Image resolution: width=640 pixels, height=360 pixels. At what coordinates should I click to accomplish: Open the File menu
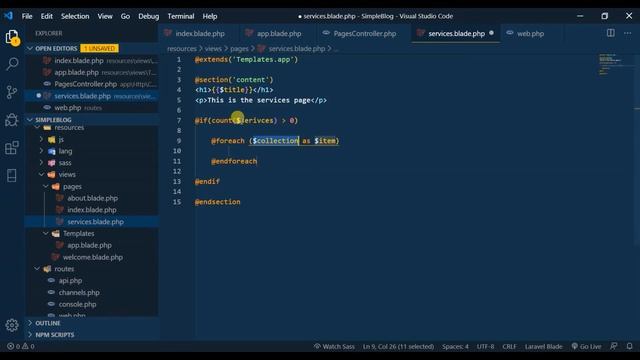[27, 16]
